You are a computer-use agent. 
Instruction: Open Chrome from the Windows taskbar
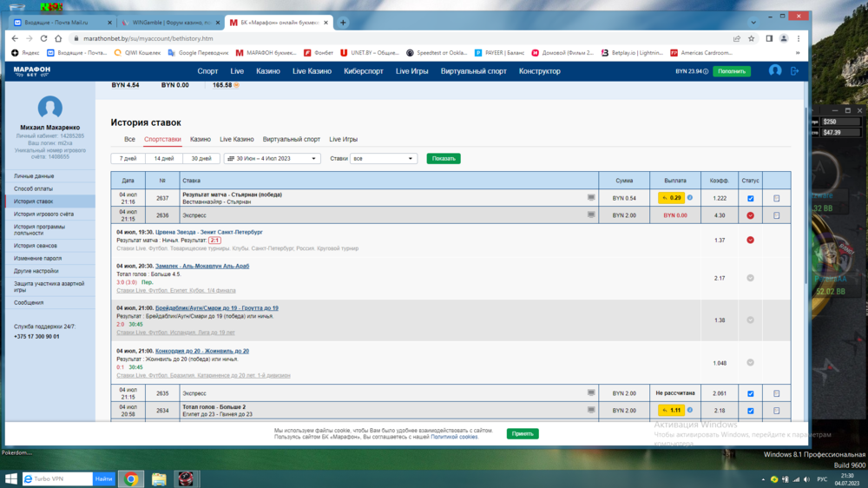[x=131, y=478]
